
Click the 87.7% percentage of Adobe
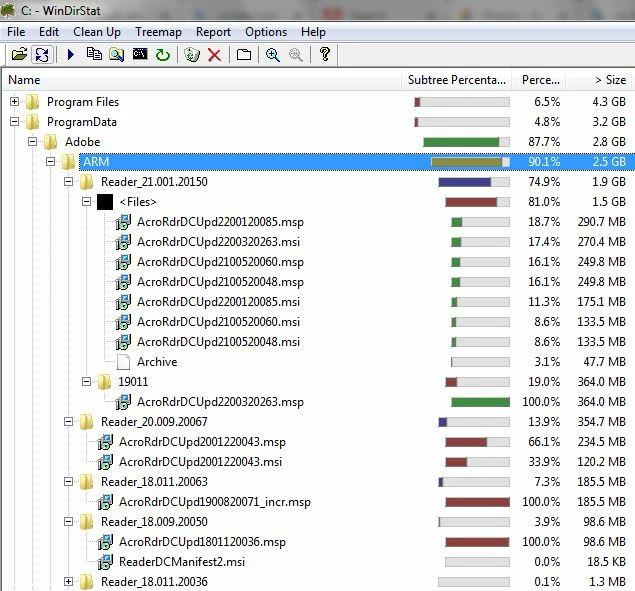544,142
